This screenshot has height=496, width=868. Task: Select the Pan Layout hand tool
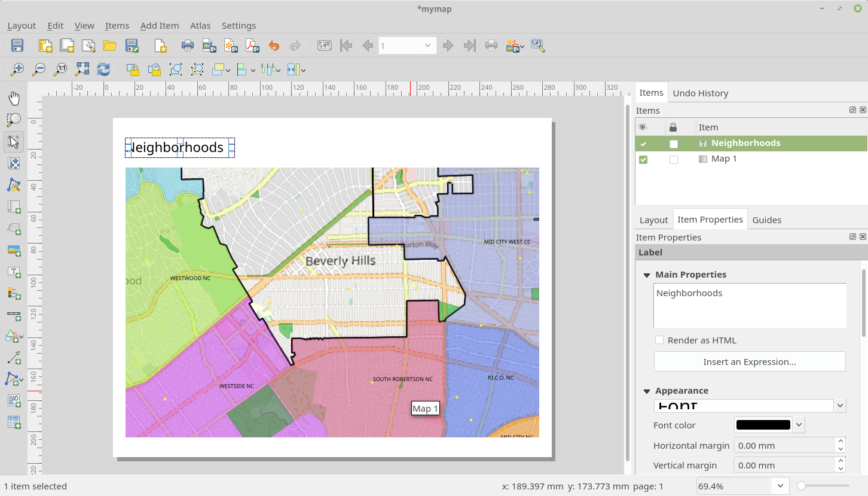click(14, 98)
